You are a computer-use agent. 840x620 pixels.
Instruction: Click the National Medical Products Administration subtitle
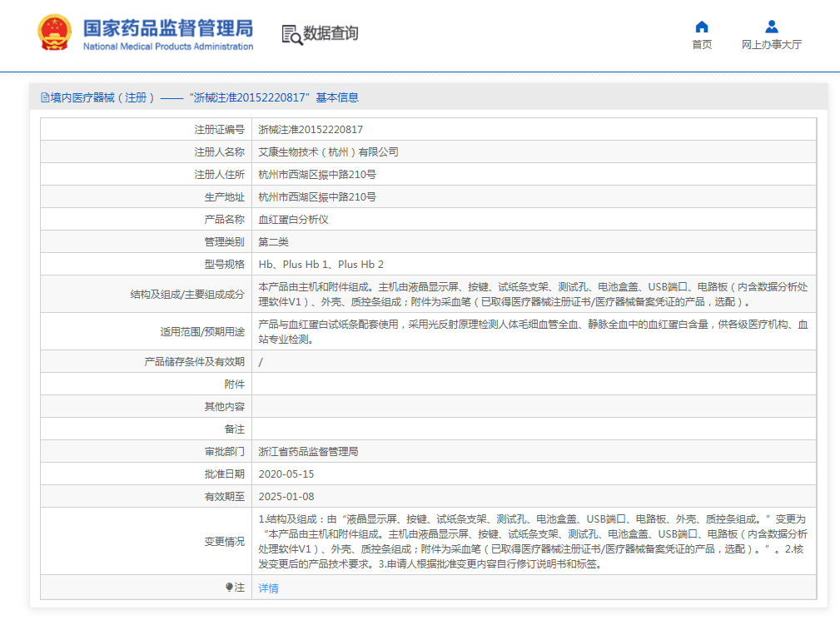167,47
